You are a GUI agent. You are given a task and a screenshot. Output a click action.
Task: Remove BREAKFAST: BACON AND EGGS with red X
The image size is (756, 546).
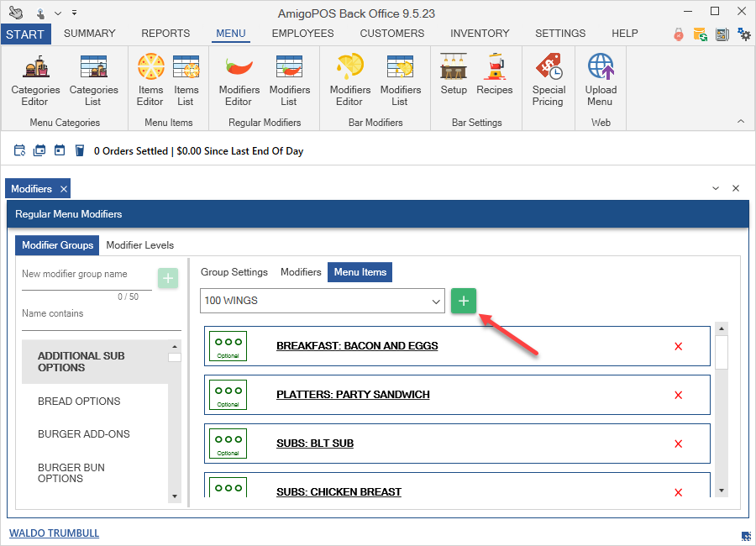(679, 346)
